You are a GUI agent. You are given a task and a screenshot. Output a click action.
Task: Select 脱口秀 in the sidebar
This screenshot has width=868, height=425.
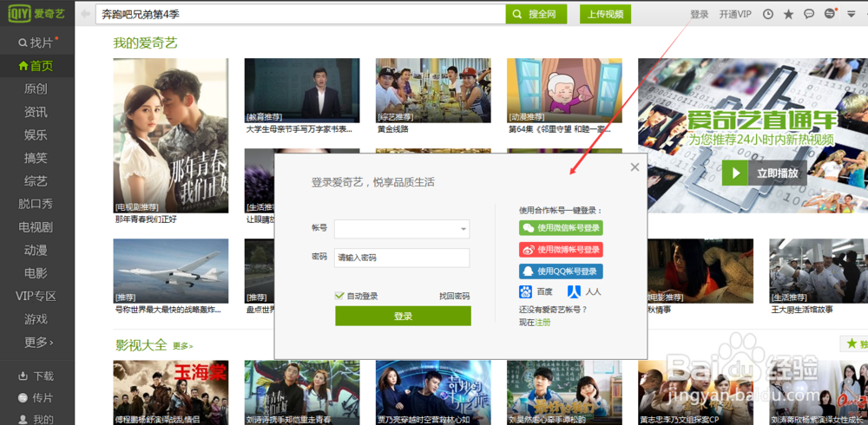click(37, 204)
